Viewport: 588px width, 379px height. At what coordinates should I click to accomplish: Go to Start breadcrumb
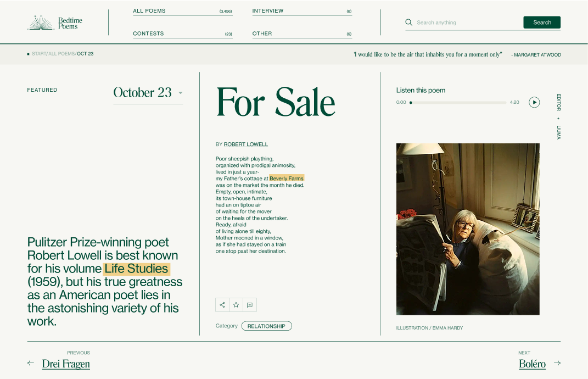(39, 54)
